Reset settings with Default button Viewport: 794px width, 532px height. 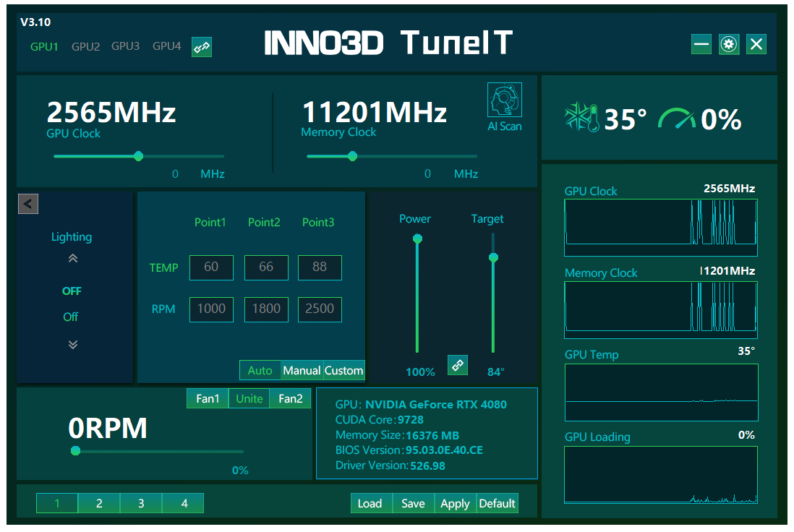pyautogui.click(x=498, y=504)
